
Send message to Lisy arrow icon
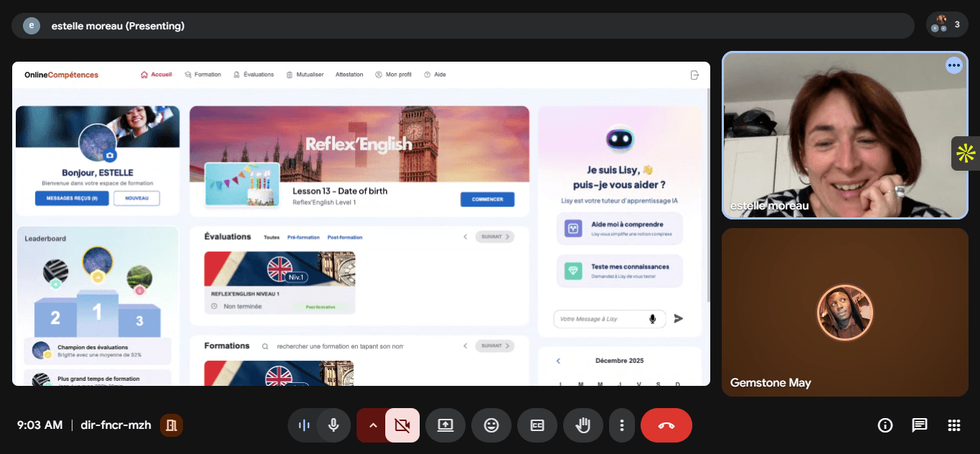point(679,318)
